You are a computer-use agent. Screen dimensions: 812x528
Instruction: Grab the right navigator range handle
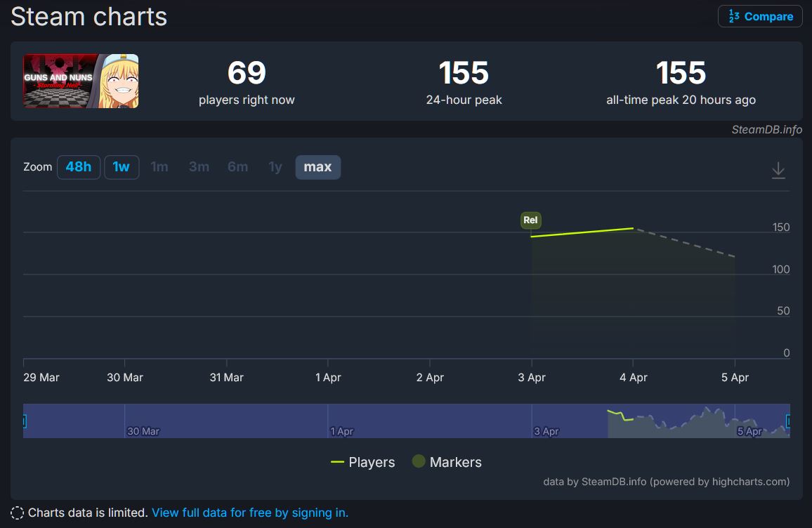click(x=788, y=421)
